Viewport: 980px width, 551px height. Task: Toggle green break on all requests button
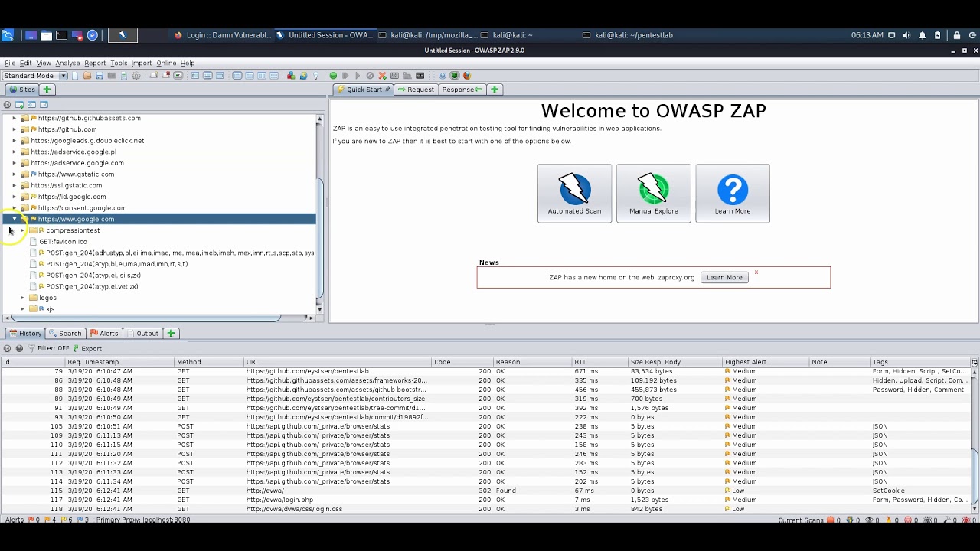(333, 76)
